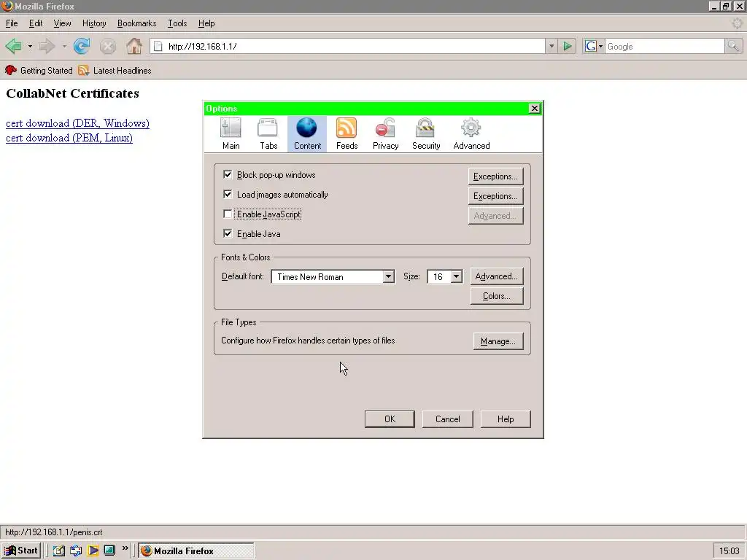Viewport: 747px width, 560px height.
Task: Click Advanced button in Fonts & Colors
Action: pos(496,276)
